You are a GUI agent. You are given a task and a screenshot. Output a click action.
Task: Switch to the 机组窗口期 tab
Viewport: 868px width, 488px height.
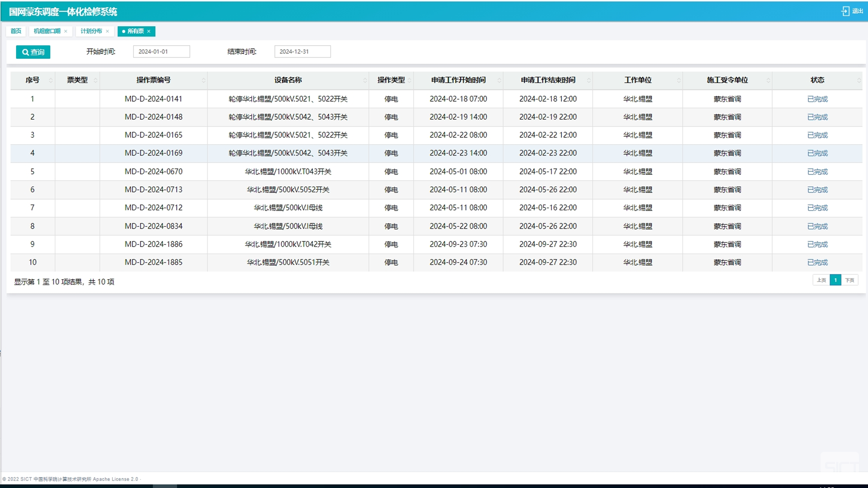click(x=47, y=31)
